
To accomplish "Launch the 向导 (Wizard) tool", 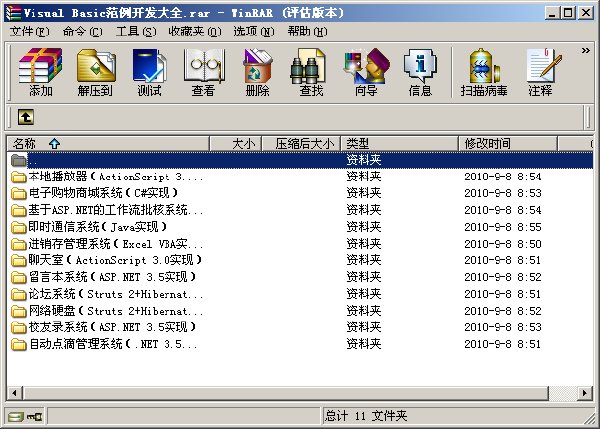I will (x=366, y=72).
